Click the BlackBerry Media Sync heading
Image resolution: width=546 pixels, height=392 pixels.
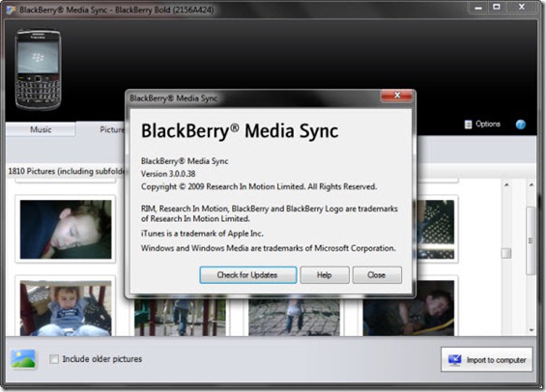[240, 131]
